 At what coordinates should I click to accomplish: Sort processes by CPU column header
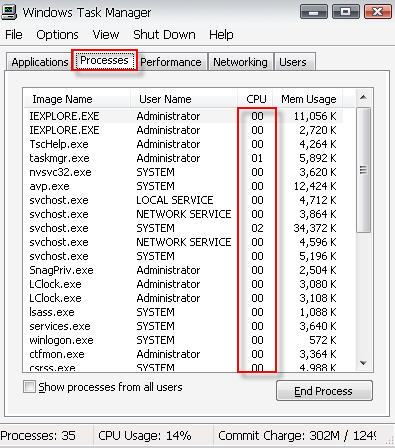256,99
